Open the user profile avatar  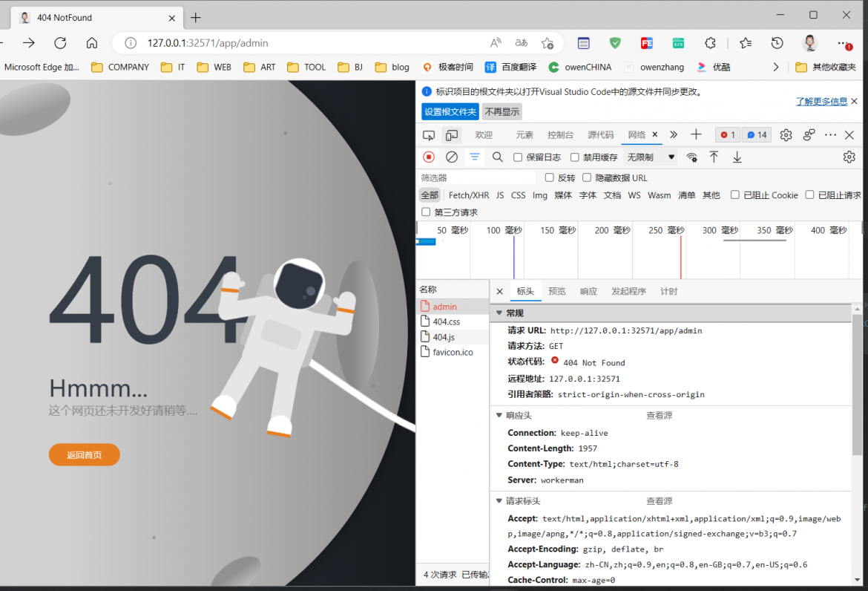pos(810,42)
